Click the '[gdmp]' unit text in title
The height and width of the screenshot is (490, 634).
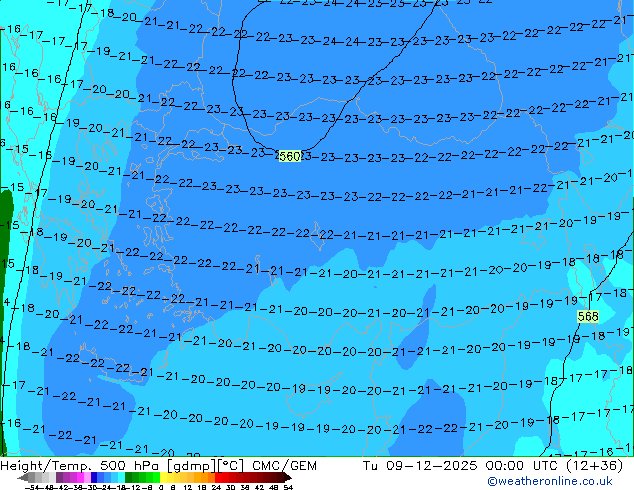click(x=191, y=466)
